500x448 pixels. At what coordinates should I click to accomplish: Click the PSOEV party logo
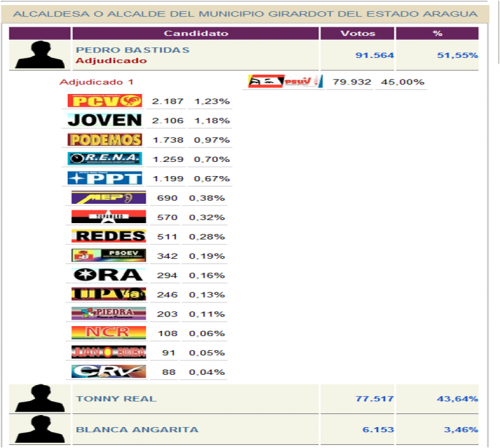(x=109, y=256)
